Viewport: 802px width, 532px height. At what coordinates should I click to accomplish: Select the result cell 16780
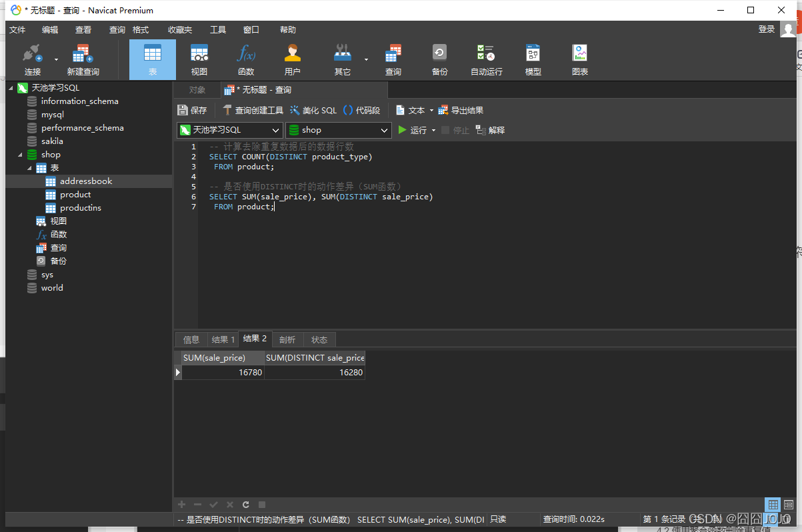pos(223,373)
